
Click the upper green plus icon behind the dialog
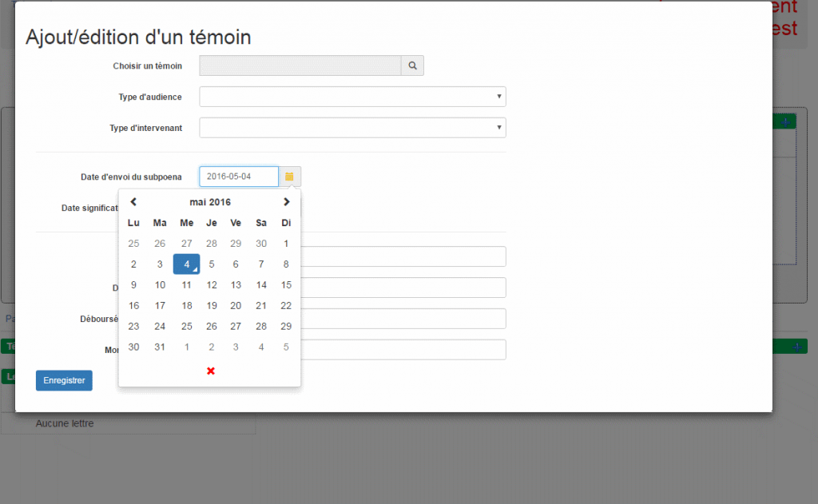(786, 122)
